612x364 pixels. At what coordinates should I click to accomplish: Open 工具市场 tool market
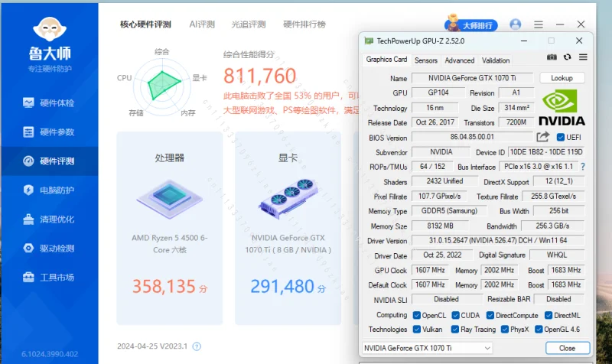click(x=49, y=278)
